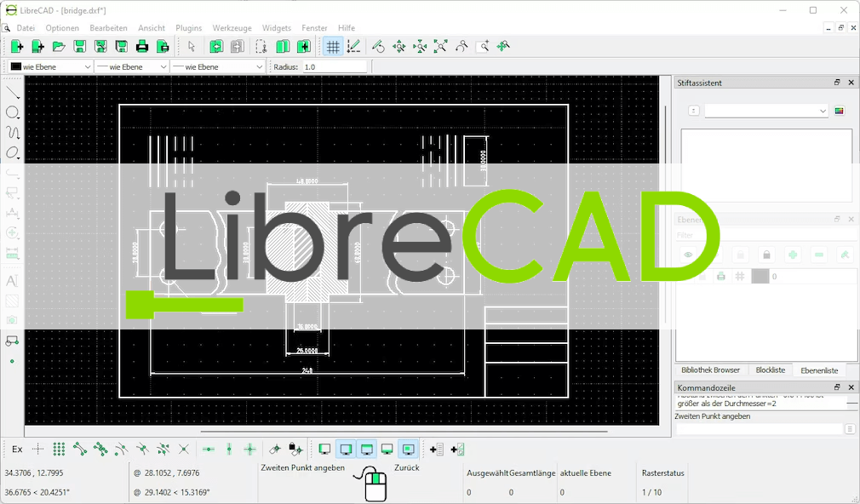Click the Radius input field
Image resolution: width=860 pixels, height=504 pixels.
[x=334, y=67]
